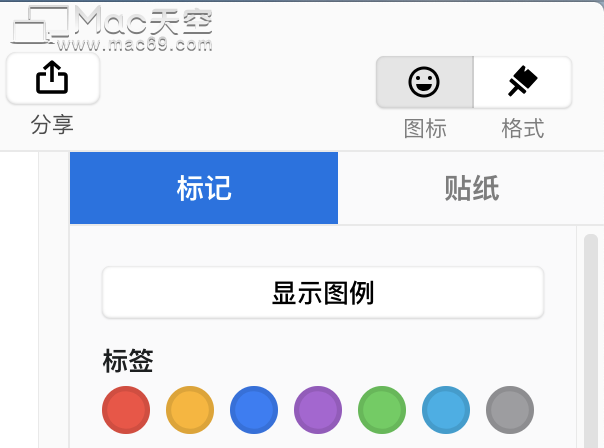604x448 pixels.
Task: Click the 标签 section heading
Action: click(128, 361)
